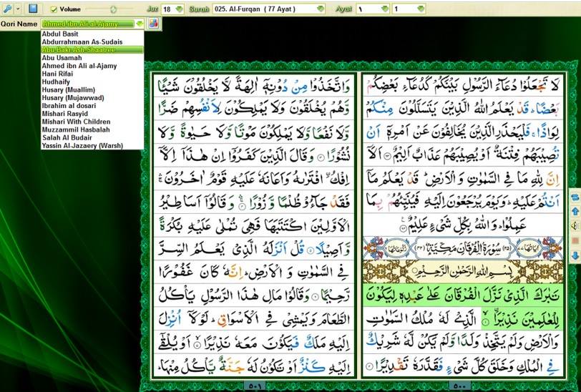Select Husary (Muallim) reciter
581x392 pixels.
pos(92,89)
